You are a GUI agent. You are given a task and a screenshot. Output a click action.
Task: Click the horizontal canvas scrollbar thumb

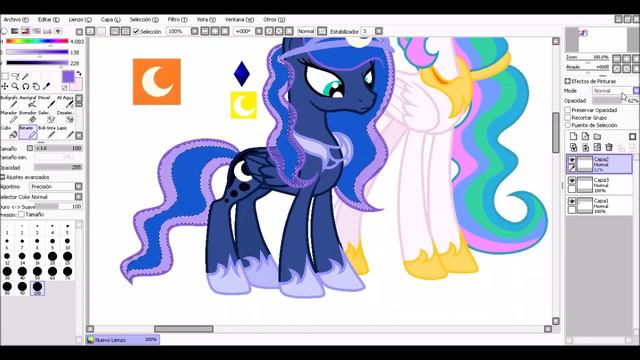(183, 329)
